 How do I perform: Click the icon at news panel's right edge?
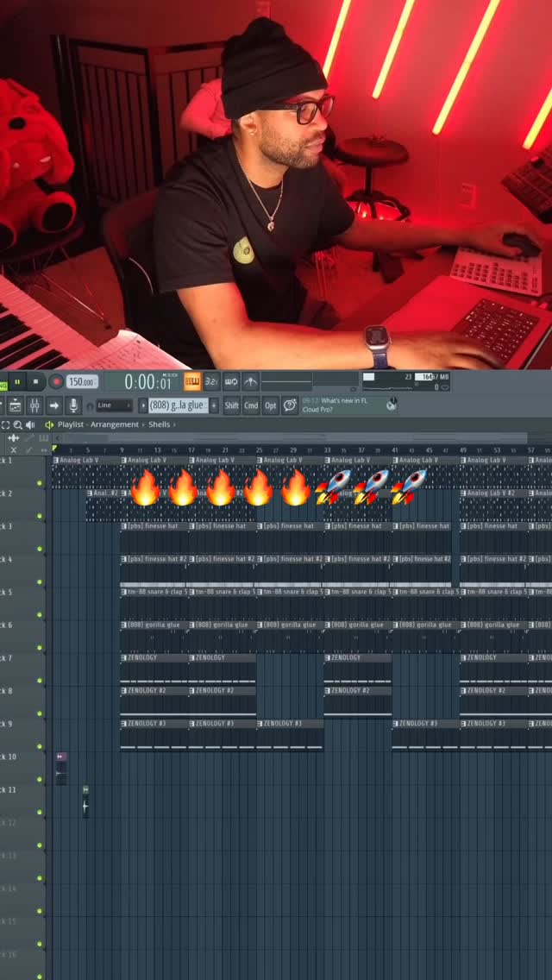392,405
